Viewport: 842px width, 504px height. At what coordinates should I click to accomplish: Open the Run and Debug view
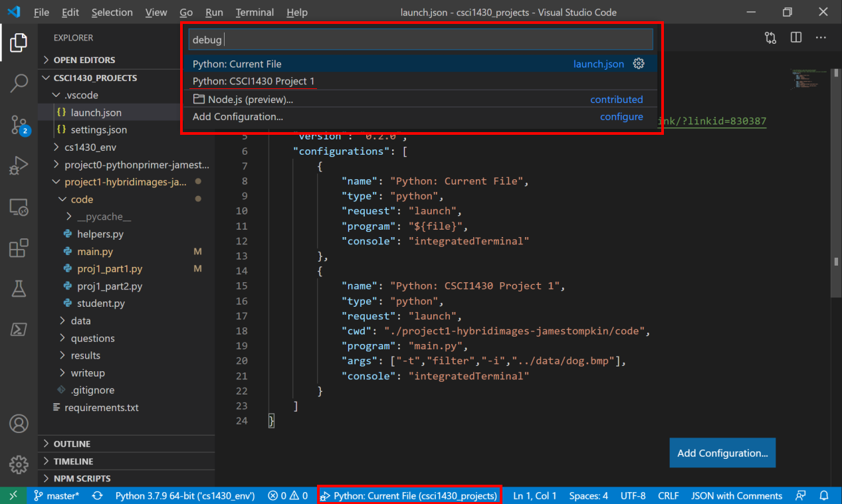coord(19,165)
